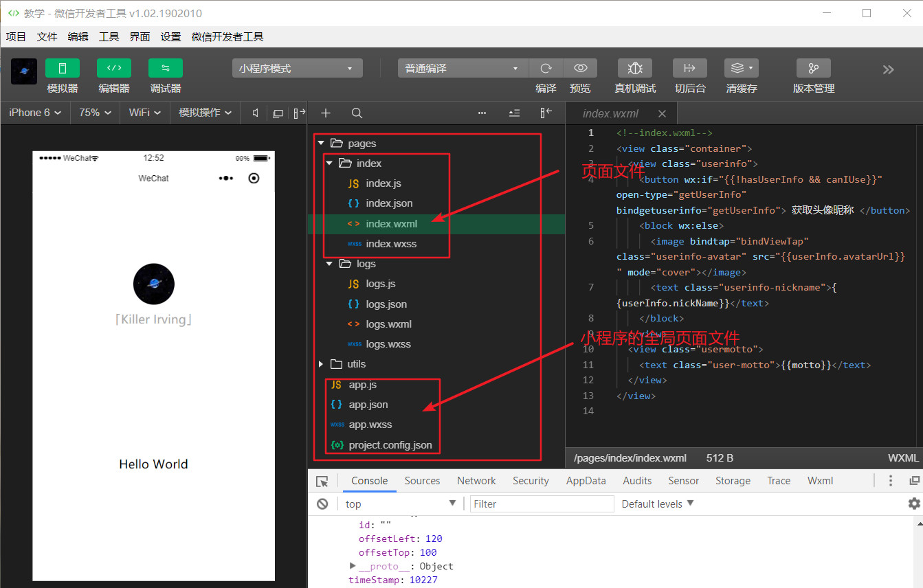Click the inspect element icon in the debugger

pos(322,481)
